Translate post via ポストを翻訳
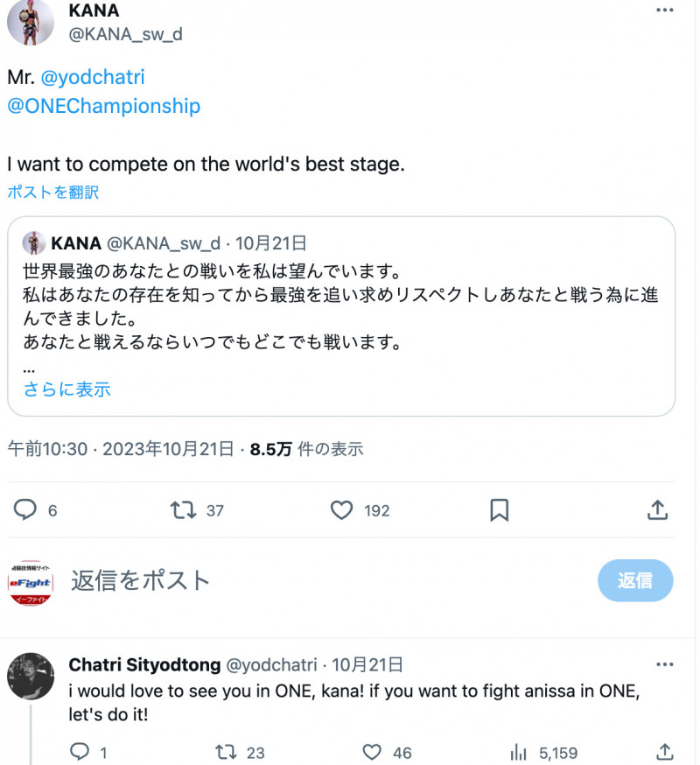700x765 pixels. (x=53, y=192)
